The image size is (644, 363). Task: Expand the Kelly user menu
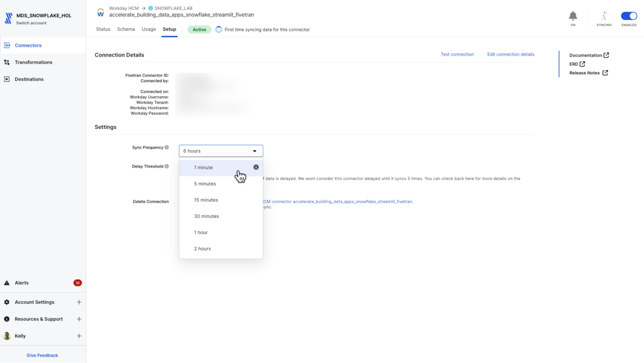tap(79, 336)
